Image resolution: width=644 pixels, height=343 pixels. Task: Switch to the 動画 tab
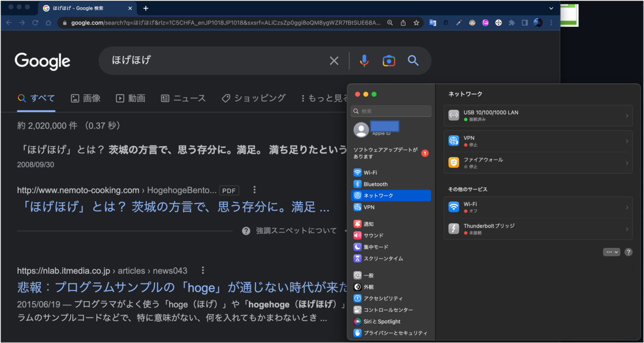tap(130, 98)
